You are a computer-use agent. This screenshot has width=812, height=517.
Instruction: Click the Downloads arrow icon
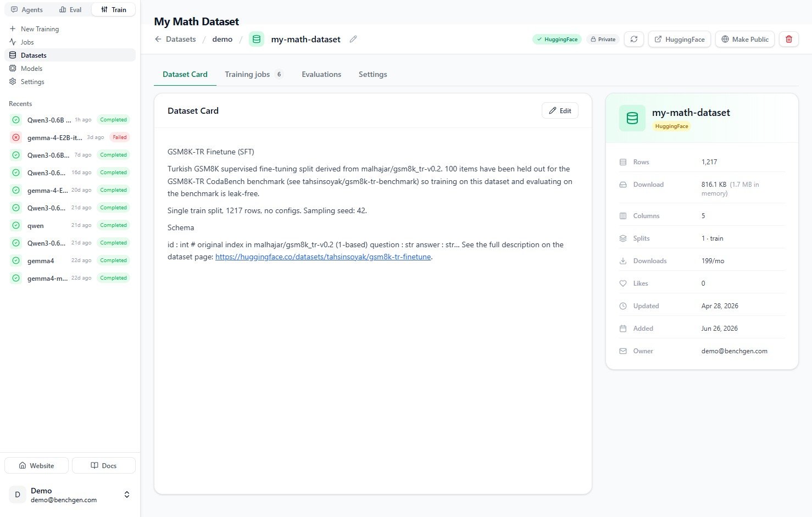click(623, 261)
